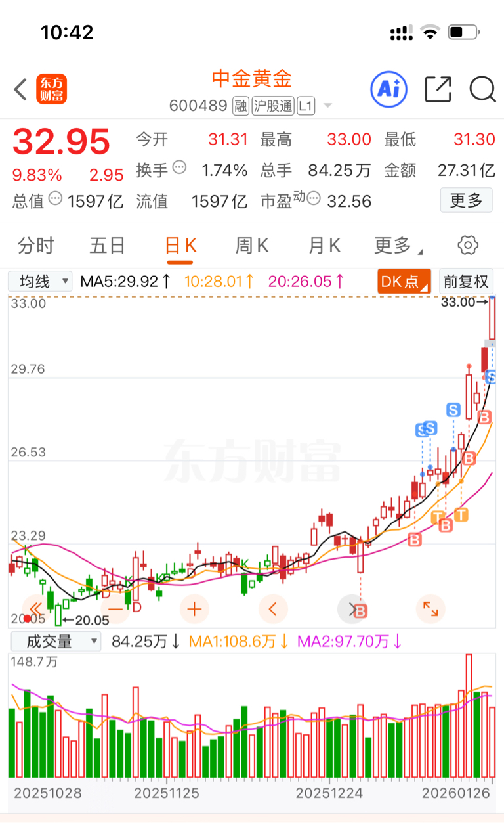Toggle the DK点 button
Screen dimensions: 504x823
(x=404, y=282)
